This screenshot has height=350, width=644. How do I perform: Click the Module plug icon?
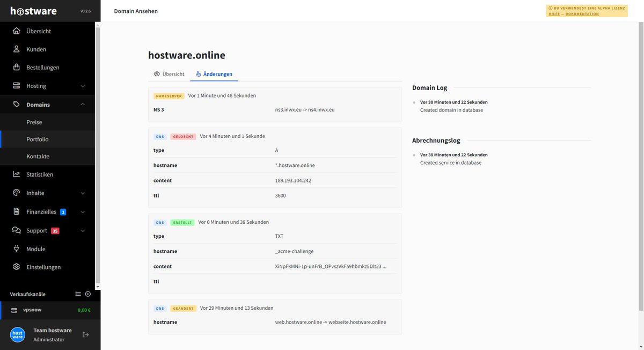(17, 249)
